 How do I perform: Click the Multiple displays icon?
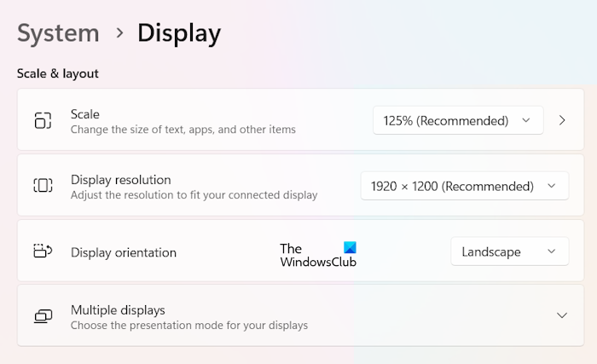coord(43,316)
